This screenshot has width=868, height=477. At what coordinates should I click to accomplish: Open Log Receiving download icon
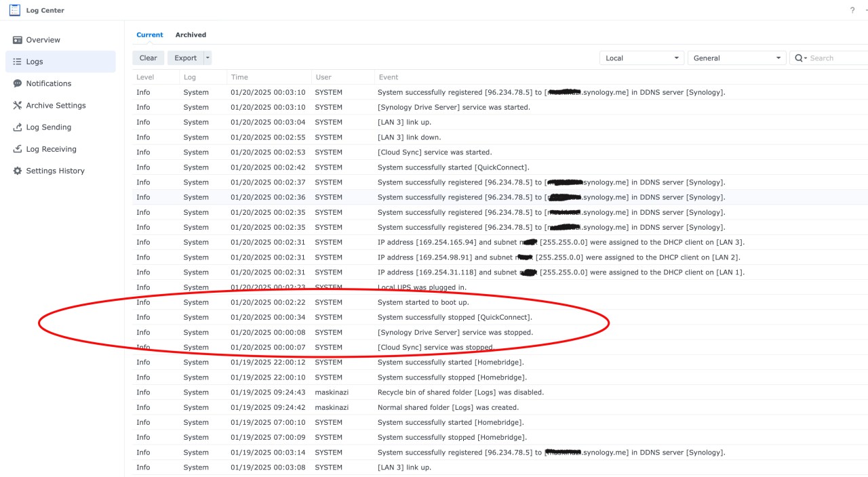tap(18, 149)
